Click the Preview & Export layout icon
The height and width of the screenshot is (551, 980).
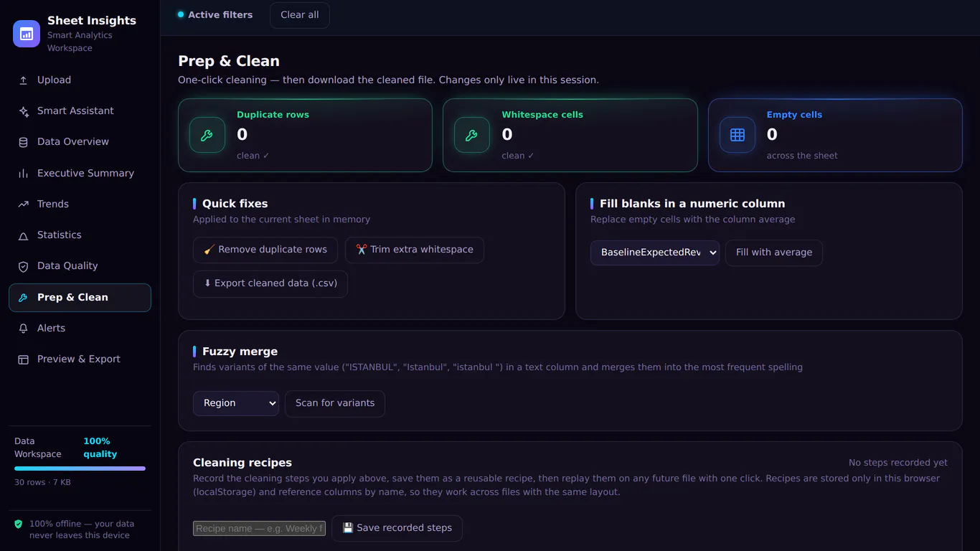point(23,359)
